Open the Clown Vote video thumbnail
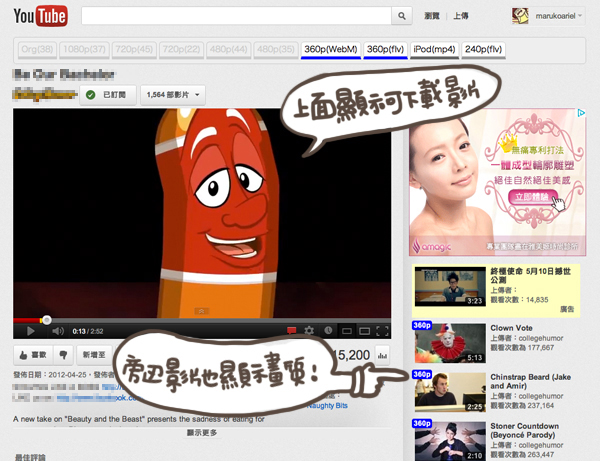 pyautogui.click(x=450, y=343)
